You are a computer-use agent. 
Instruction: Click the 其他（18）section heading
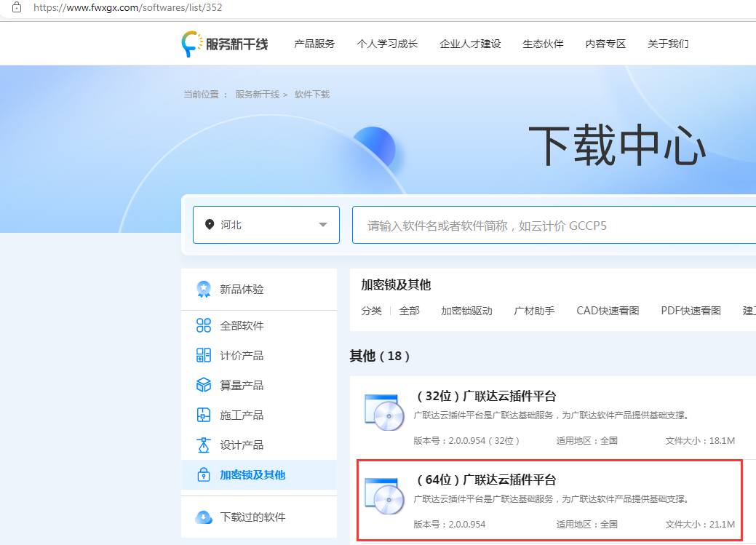(x=380, y=356)
